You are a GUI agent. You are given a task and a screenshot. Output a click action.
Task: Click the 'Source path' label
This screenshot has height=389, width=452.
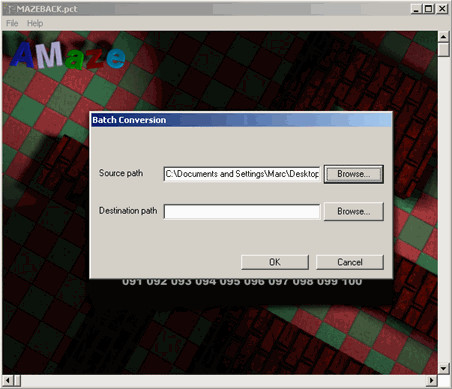point(121,173)
